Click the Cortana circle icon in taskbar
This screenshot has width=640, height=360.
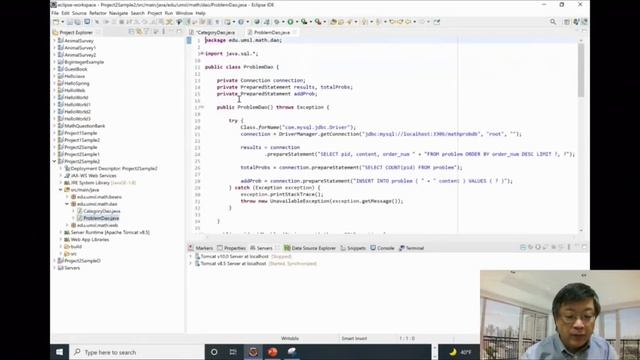tap(214, 352)
